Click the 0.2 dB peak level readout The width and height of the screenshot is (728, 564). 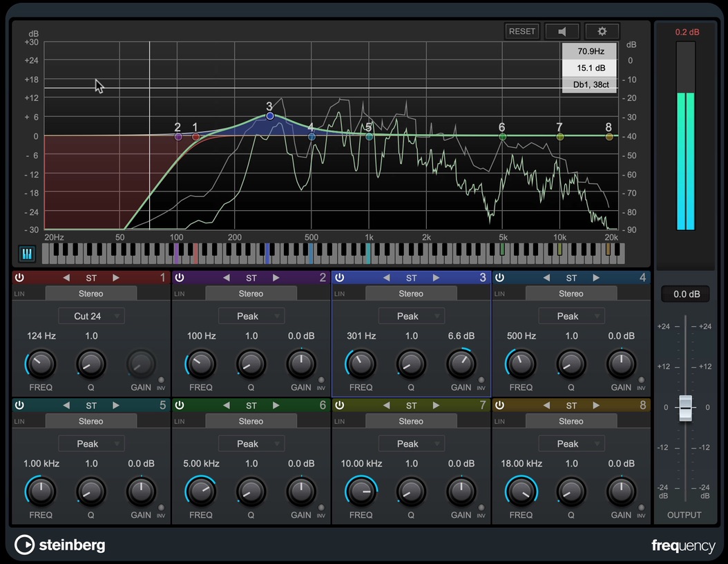[x=687, y=32]
